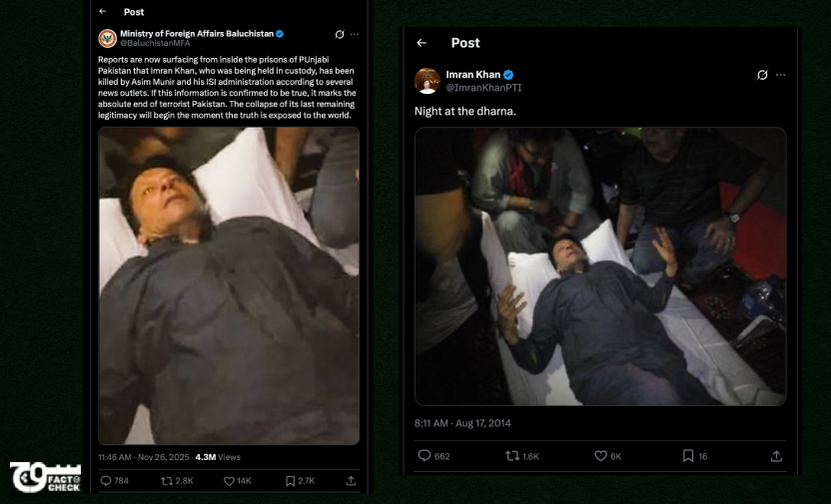Click reply icon with 784 comments
This screenshot has height=504, width=831.
tap(107, 480)
